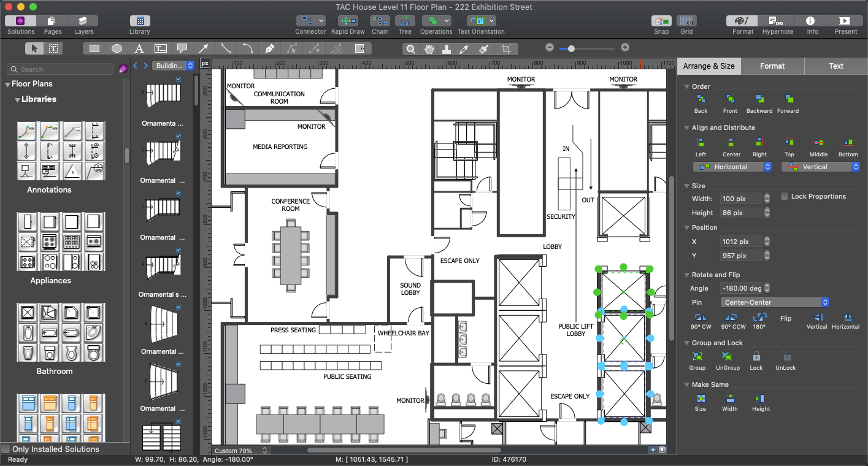Click the Bring to Front icon
This screenshot has width=868, height=466.
(x=730, y=99)
